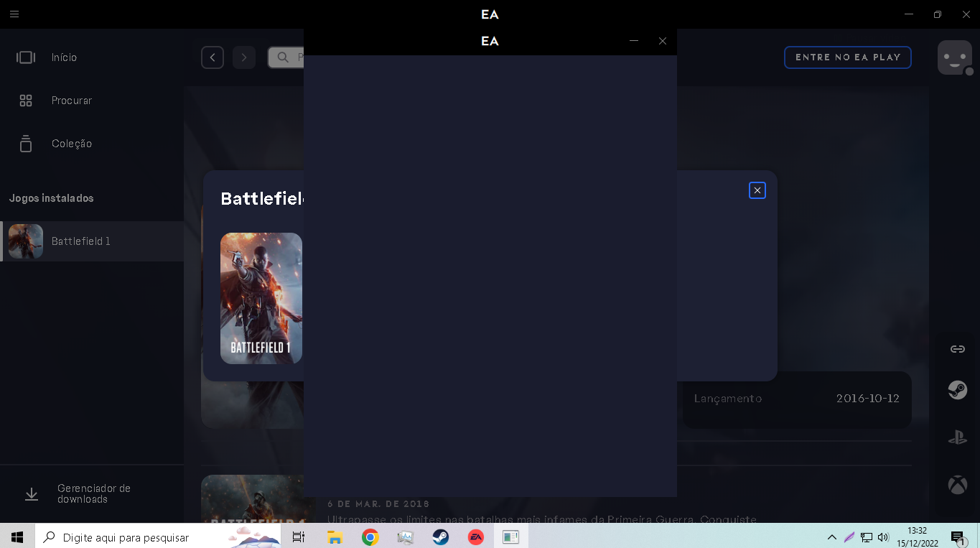Click the Coleção stack icon
The image size is (980, 548).
click(26, 144)
